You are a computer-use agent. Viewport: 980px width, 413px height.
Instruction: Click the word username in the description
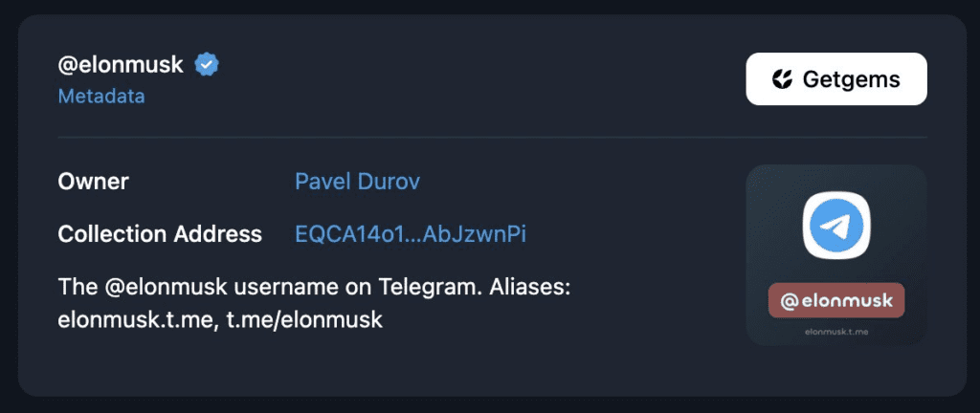pos(290,287)
